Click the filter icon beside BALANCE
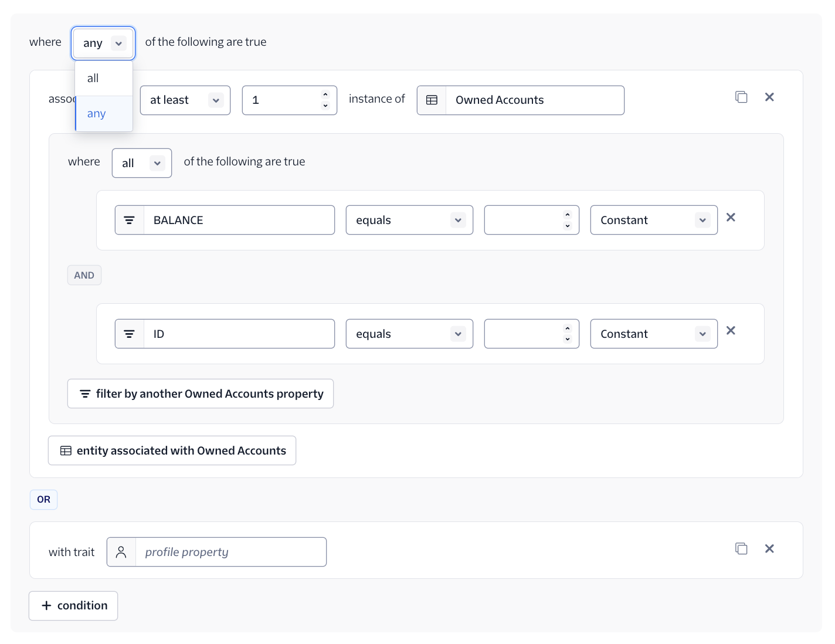835x644 pixels. pyautogui.click(x=130, y=221)
